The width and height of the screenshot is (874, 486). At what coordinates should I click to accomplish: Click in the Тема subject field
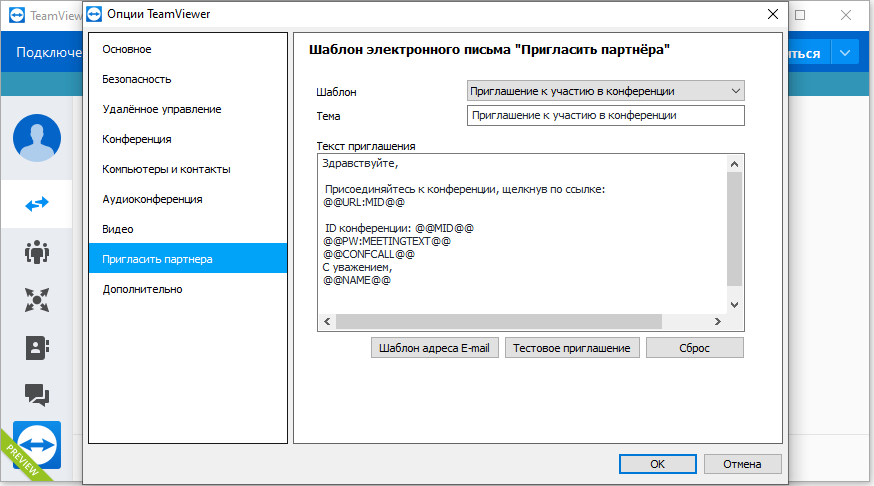pos(605,115)
